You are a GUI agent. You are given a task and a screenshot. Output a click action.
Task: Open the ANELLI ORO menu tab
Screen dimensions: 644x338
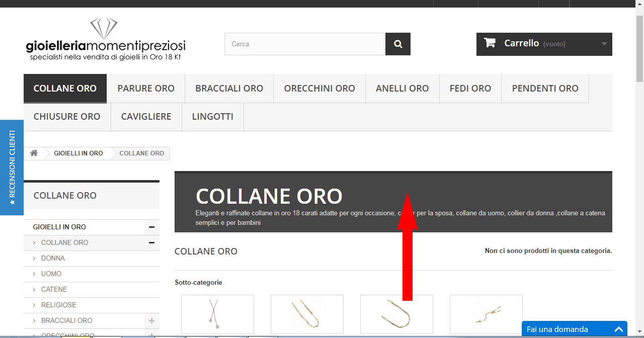coord(403,89)
